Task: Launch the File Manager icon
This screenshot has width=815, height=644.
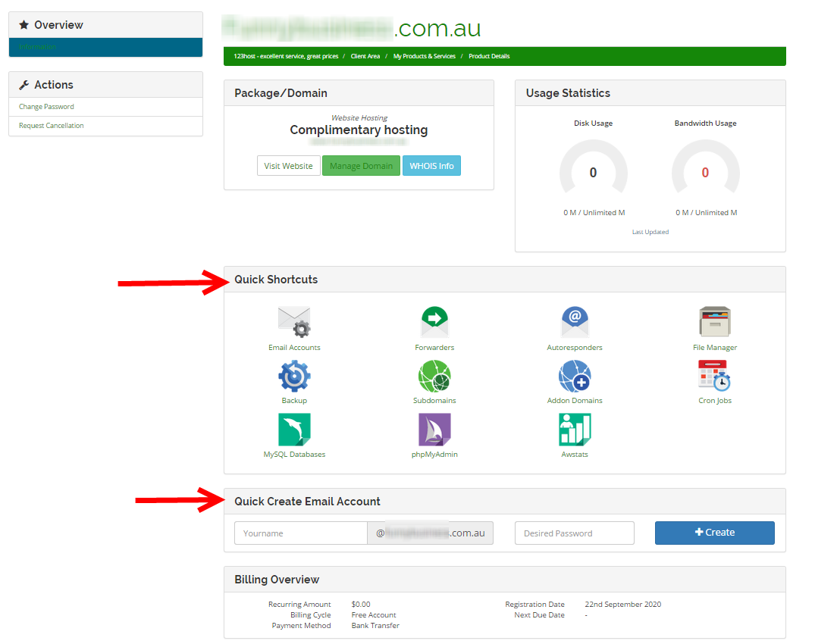Action: coord(714,322)
